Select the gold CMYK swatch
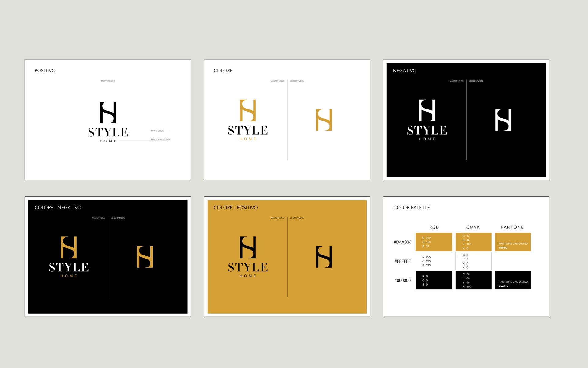Viewport: 588px width, 368px height. pyautogui.click(x=473, y=242)
